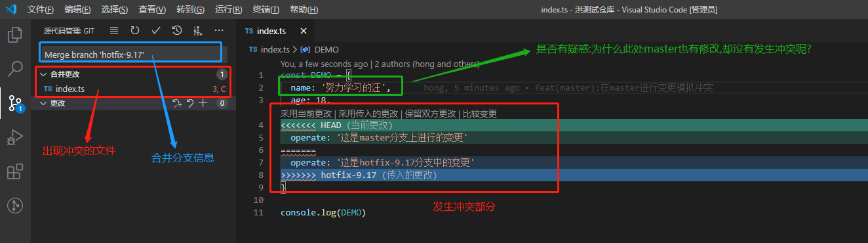Viewport: 868px width, 243px height.
Task: Commit changes with the checkmark icon
Action: (x=156, y=30)
